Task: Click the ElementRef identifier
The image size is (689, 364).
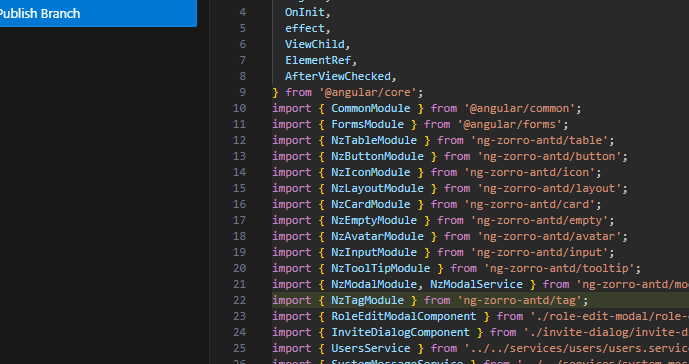Action: [x=318, y=60]
